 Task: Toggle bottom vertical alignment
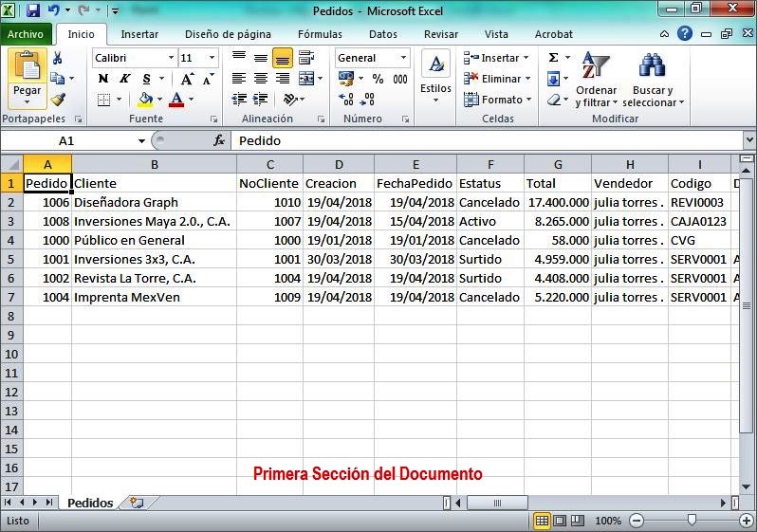(x=283, y=58)
